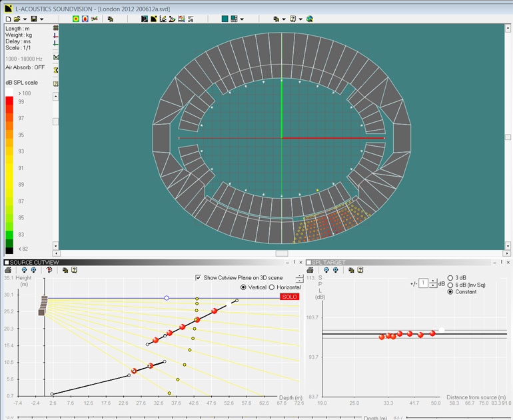Click the green-yellow SPL mapping icon
The image size is (513, 420).
point(76,19)
